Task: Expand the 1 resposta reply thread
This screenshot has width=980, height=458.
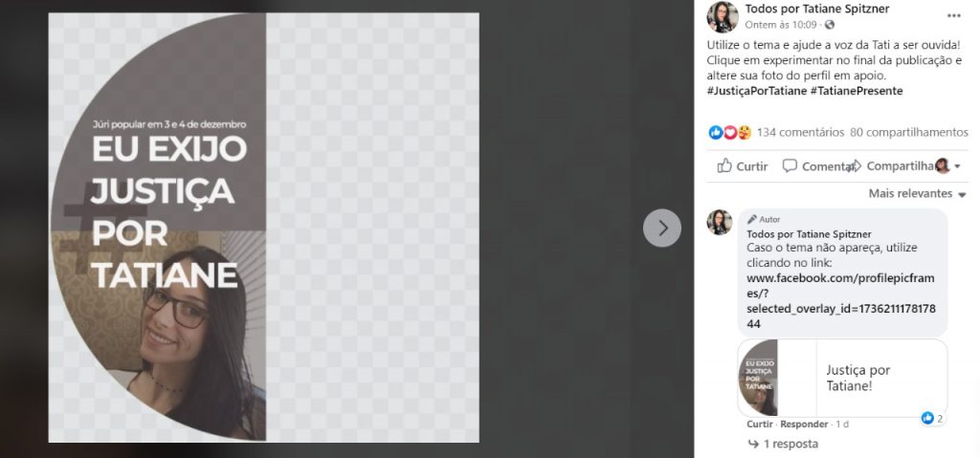Action: [x=783, y=444]
